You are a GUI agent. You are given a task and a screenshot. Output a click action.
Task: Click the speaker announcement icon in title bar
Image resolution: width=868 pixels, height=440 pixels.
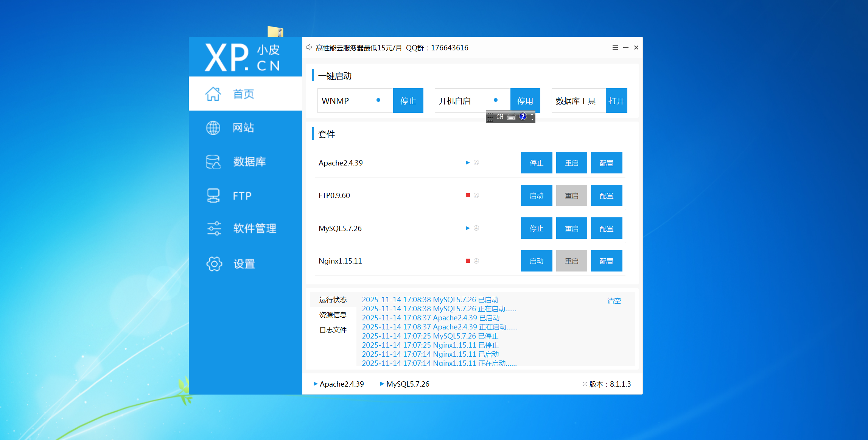309,47
